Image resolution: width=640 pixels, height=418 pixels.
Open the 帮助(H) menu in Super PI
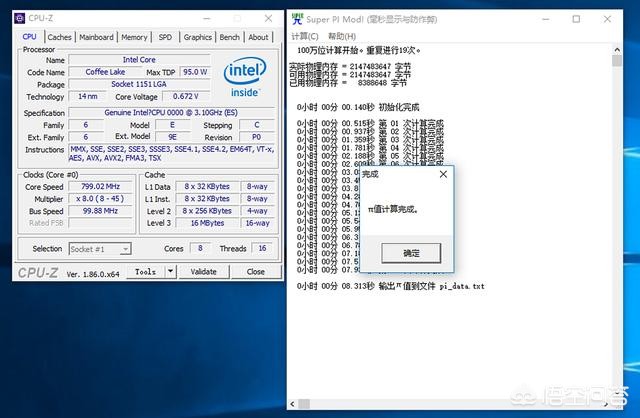[342, 36]
